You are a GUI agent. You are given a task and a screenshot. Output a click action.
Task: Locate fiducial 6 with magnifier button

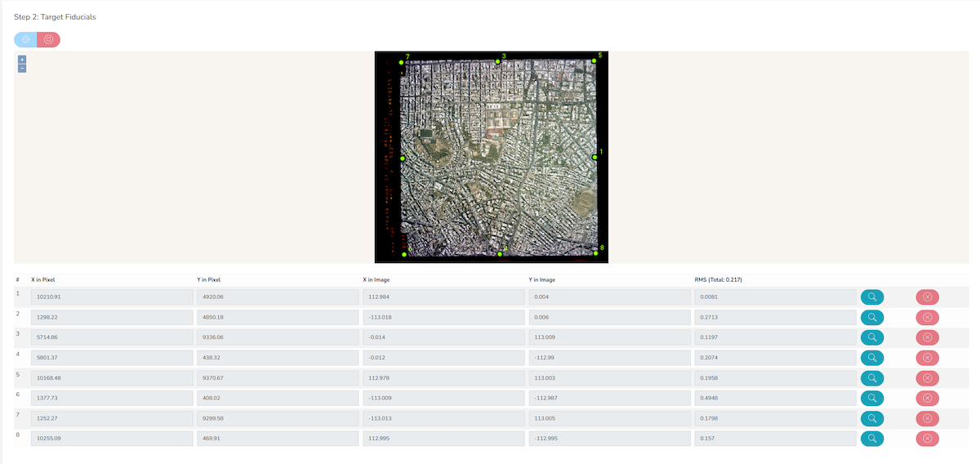(x=871, y=398)
